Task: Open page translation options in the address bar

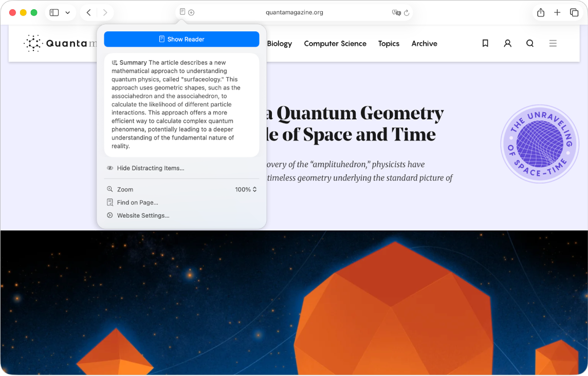Action: click(x=395, y=12)
